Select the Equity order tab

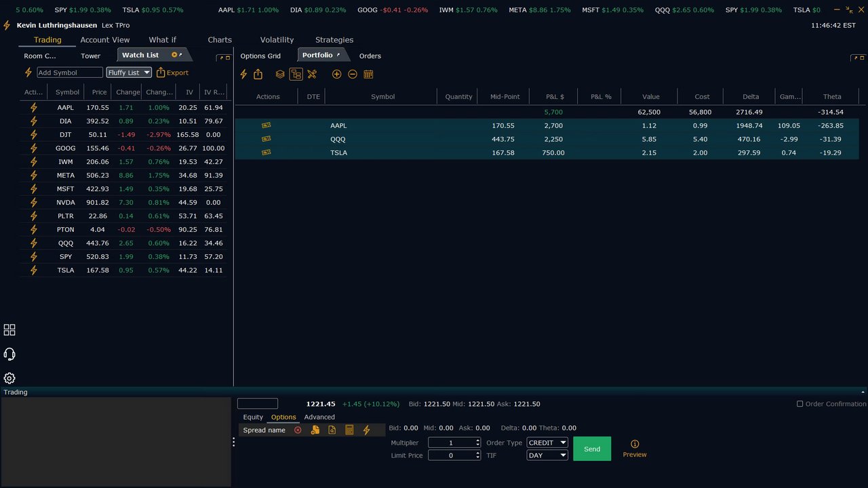point(253,417)
